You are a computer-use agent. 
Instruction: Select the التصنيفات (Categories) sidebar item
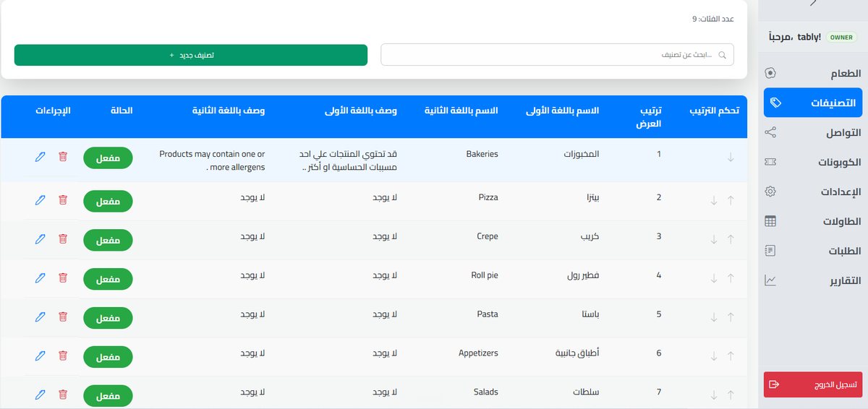(x=812, y=103)
